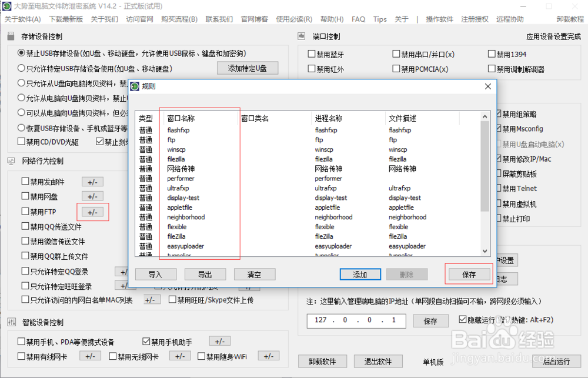Select 网络传神 in 窗口名称 column

(x=181, y=169)
